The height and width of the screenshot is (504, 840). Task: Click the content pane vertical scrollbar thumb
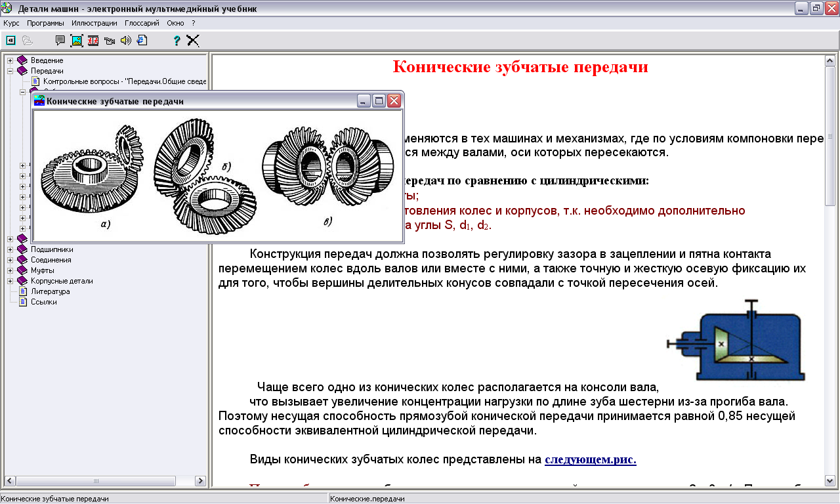point(829,135)
